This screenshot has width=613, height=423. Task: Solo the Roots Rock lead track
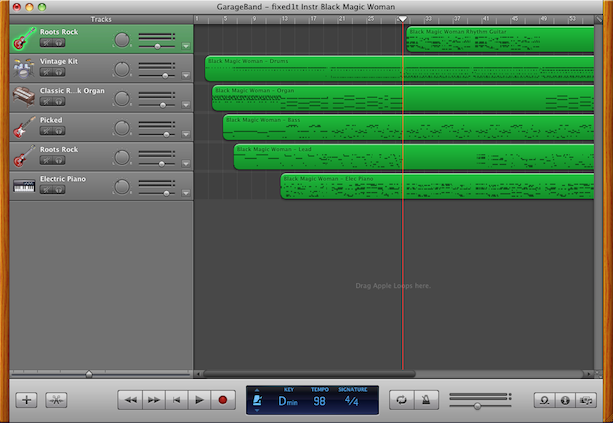click(x=59, y=160)
